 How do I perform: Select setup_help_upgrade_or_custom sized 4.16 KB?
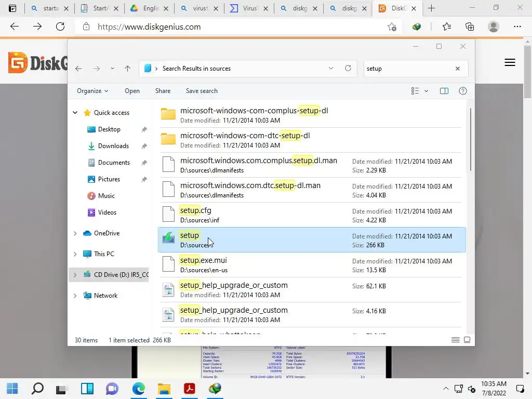pyautogui.click(x=312, y=314)
